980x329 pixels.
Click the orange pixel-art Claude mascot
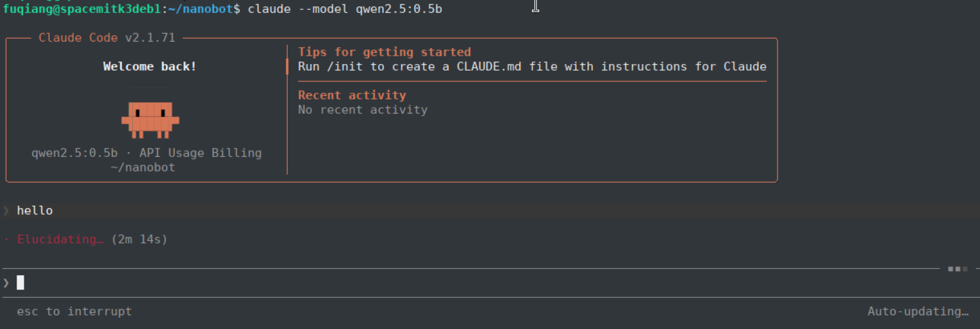tap(150, 120)
